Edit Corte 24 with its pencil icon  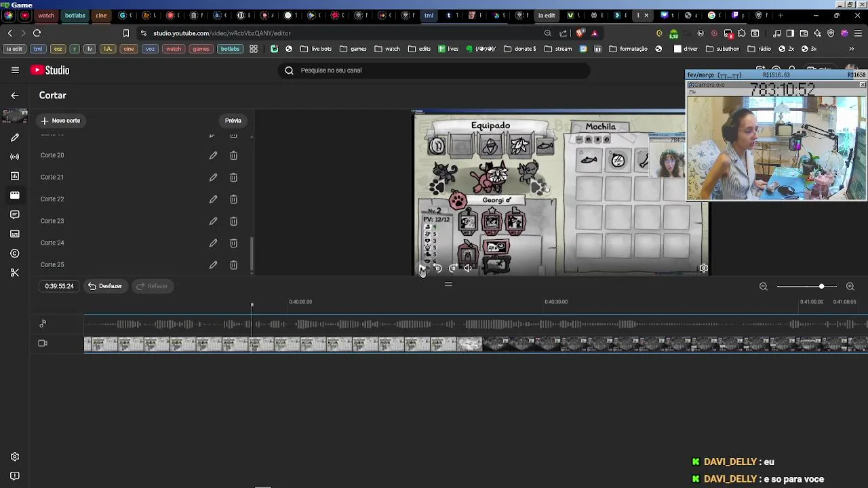[213, 243]
